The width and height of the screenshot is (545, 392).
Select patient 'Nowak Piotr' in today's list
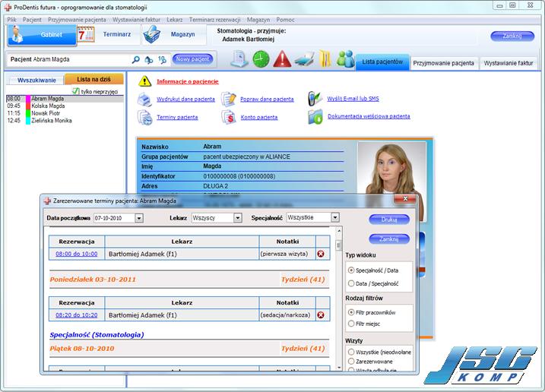(65, 113)
